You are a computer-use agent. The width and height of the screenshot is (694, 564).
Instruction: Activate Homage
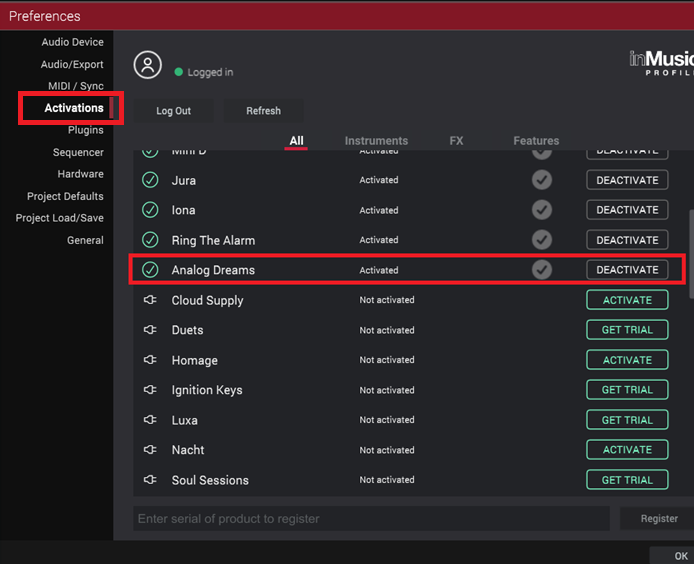click(627, 360)
